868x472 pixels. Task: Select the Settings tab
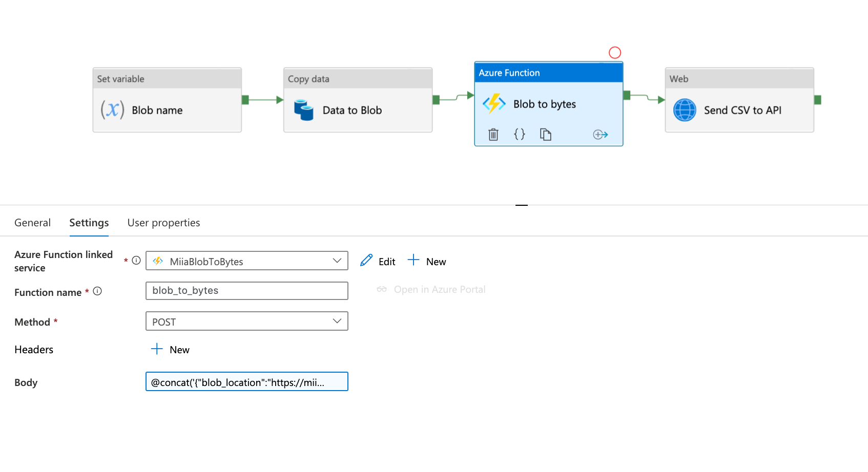89,223
